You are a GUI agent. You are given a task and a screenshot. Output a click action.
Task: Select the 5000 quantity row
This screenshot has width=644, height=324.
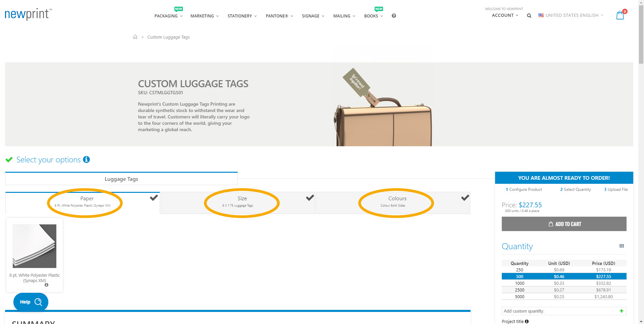(564, 296)
